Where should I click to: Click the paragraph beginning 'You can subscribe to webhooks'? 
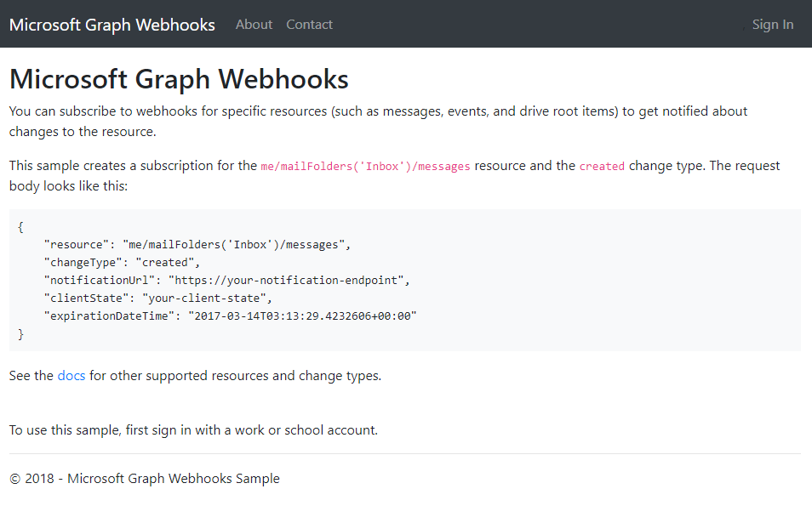[378, 122]
